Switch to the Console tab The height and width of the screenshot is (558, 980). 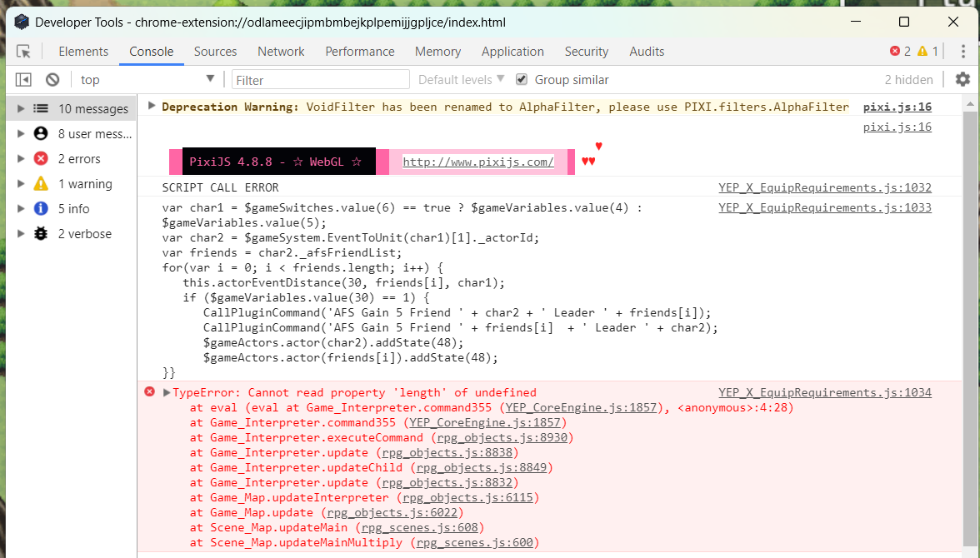(152, 52)
